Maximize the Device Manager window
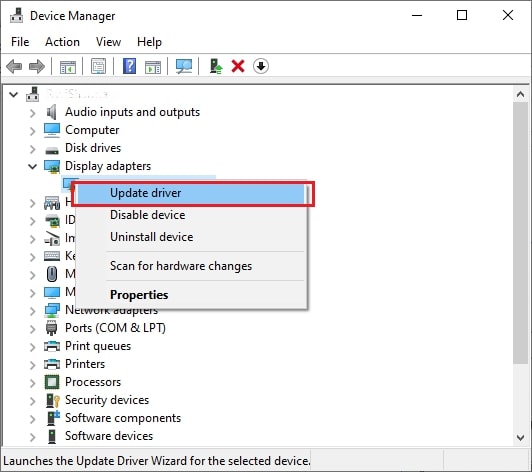The height and width of the screenshot is (472, 532). (x=462, y=15)
